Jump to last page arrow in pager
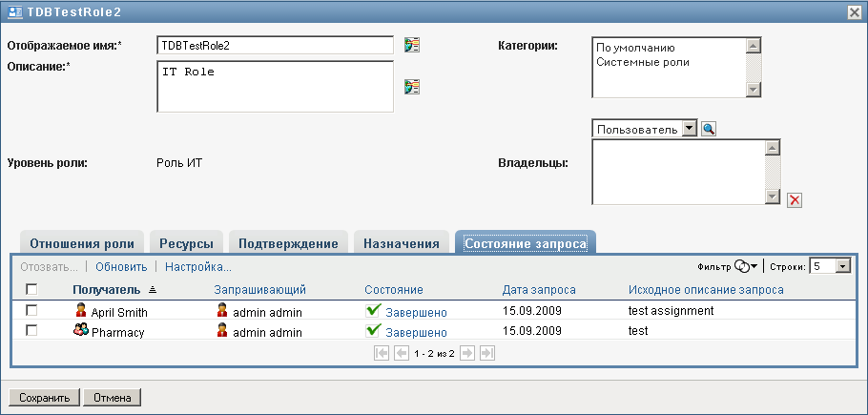Viewport: 868px width, 415px height. coord(487,353)
